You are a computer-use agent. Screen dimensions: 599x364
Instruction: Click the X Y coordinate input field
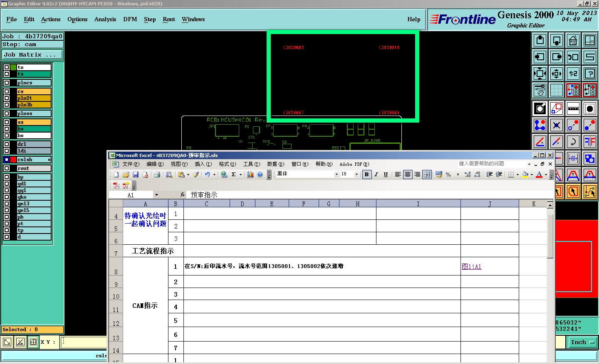tap(84, 342)
